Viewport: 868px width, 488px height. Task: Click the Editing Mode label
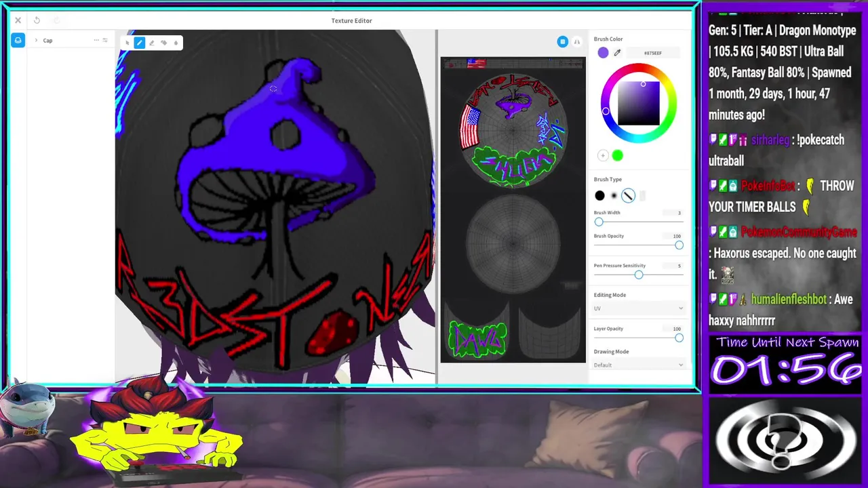coord(610,295)
